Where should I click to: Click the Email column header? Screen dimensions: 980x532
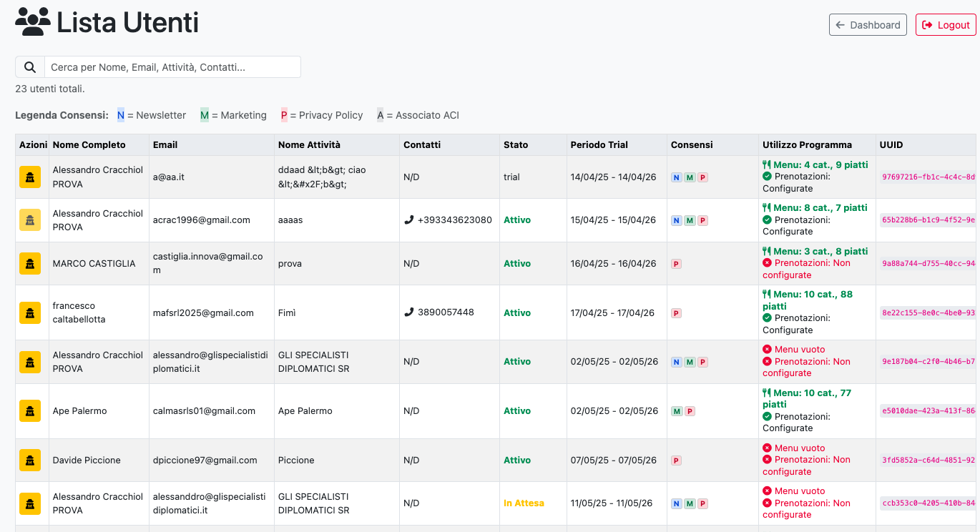click(x=212, y=144)
